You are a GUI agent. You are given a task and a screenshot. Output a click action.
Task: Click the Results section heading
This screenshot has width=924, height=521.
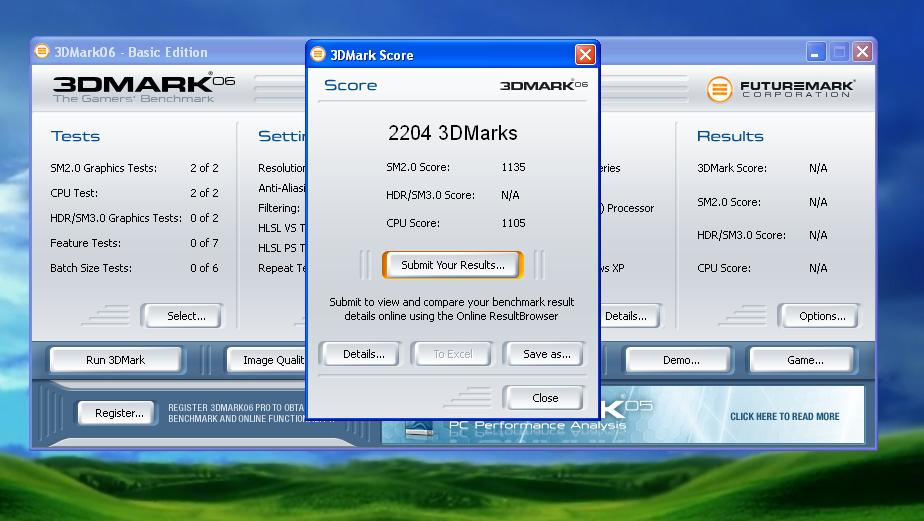(730, 136)
